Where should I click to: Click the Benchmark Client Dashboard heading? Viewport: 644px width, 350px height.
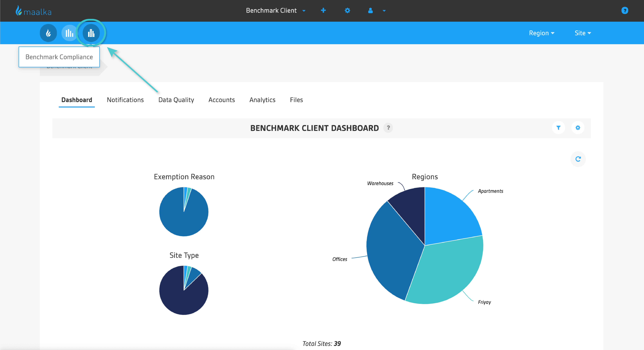click(x=314, y=128)
